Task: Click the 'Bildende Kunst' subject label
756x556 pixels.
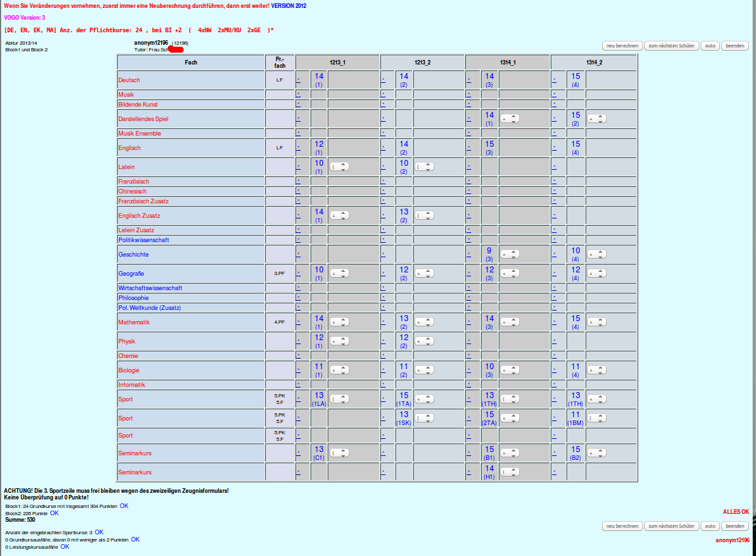Action: [x=138, y=105]
